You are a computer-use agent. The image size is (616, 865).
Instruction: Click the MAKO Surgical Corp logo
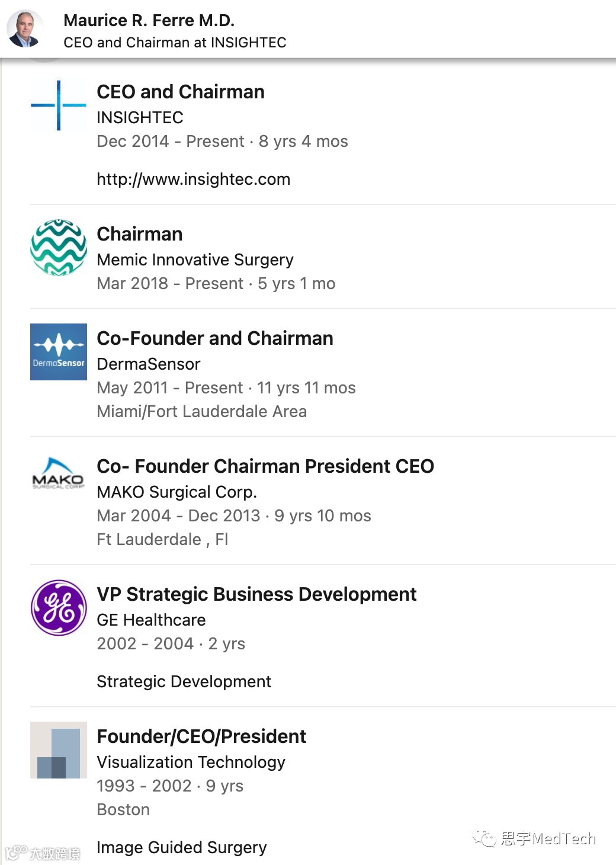[59, 475]
